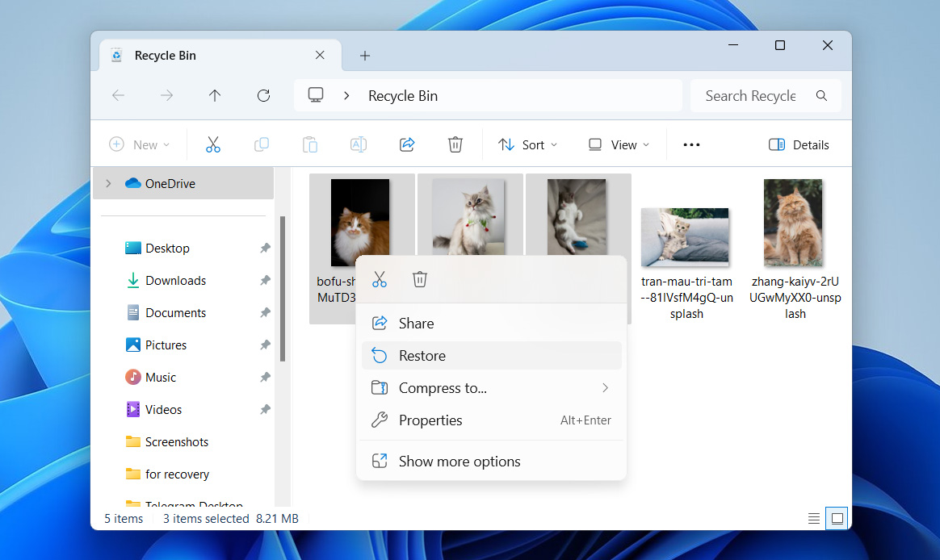
Task: Click the Search Recycle Bin field
Action: [x=766, y=95]
